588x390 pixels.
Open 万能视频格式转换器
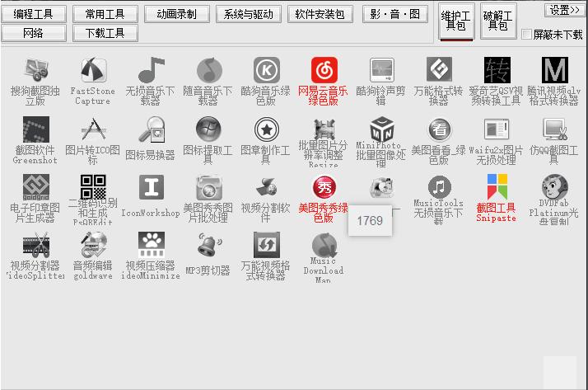pyautogui.click(x=266, y=245)
